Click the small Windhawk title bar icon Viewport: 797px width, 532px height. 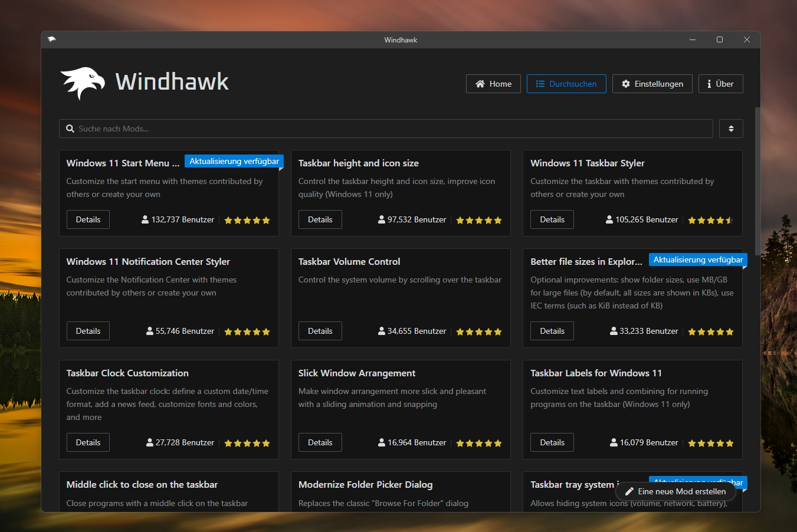[52, 40]
